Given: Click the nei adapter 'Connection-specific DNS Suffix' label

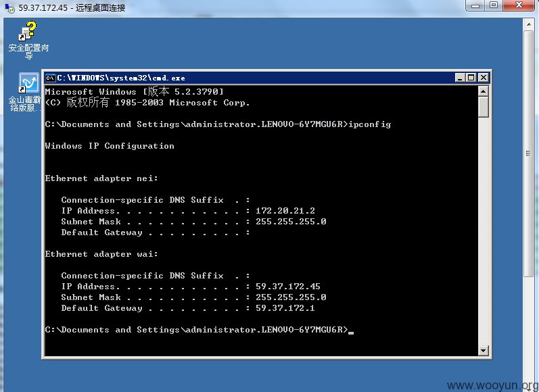Looking at the screenshot, I should (x=142, y=200).
